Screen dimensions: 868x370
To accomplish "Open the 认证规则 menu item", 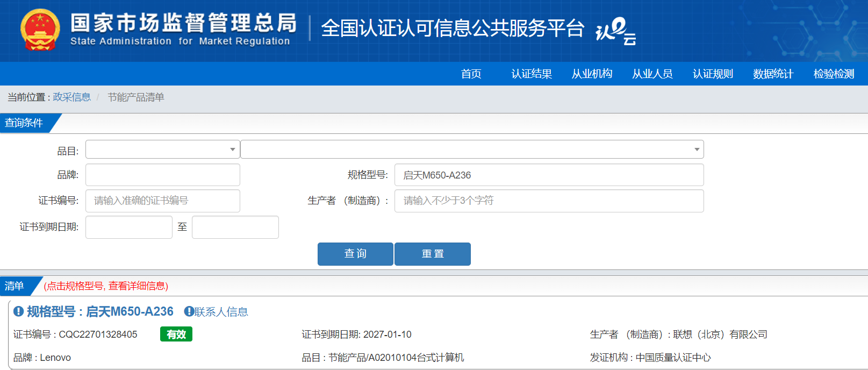I will 713,74.
